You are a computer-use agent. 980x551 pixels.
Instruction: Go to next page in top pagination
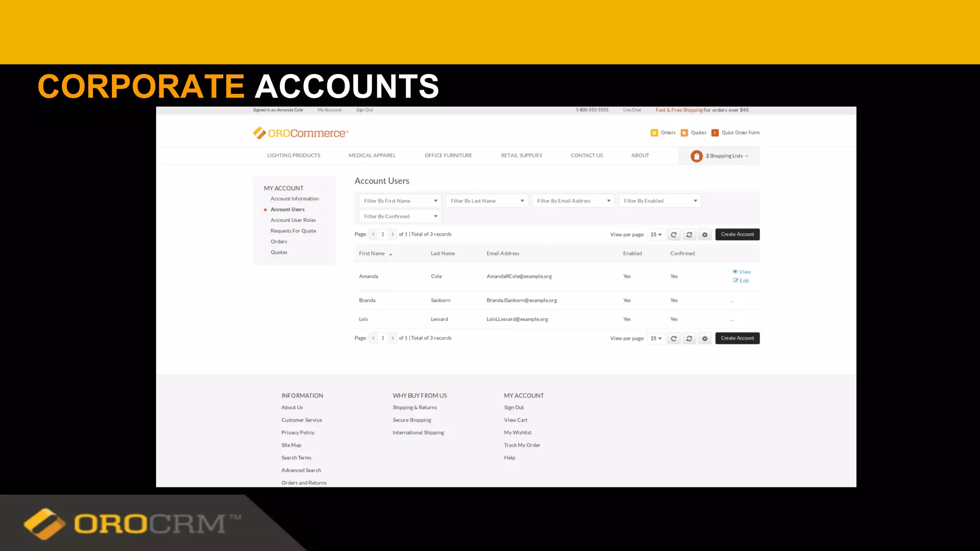point(392,234)
